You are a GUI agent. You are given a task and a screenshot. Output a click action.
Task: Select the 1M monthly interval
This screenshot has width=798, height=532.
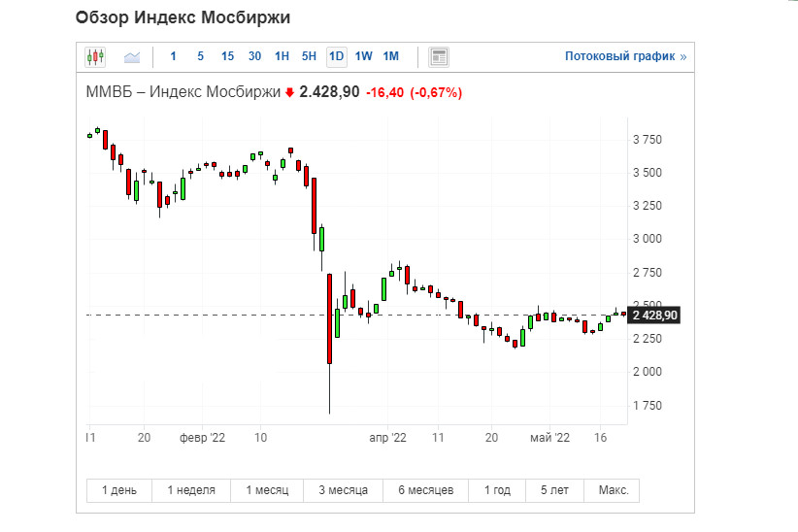391,56
